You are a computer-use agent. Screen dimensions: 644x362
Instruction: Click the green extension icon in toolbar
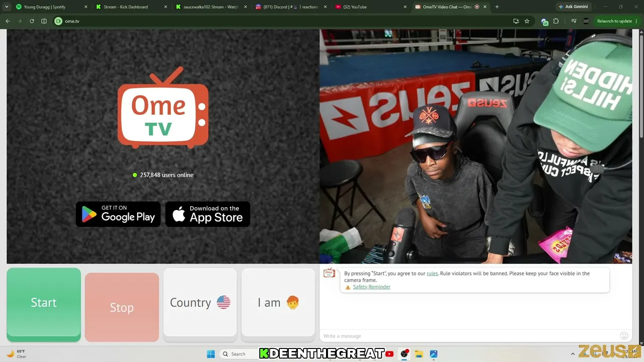[544, 22]
